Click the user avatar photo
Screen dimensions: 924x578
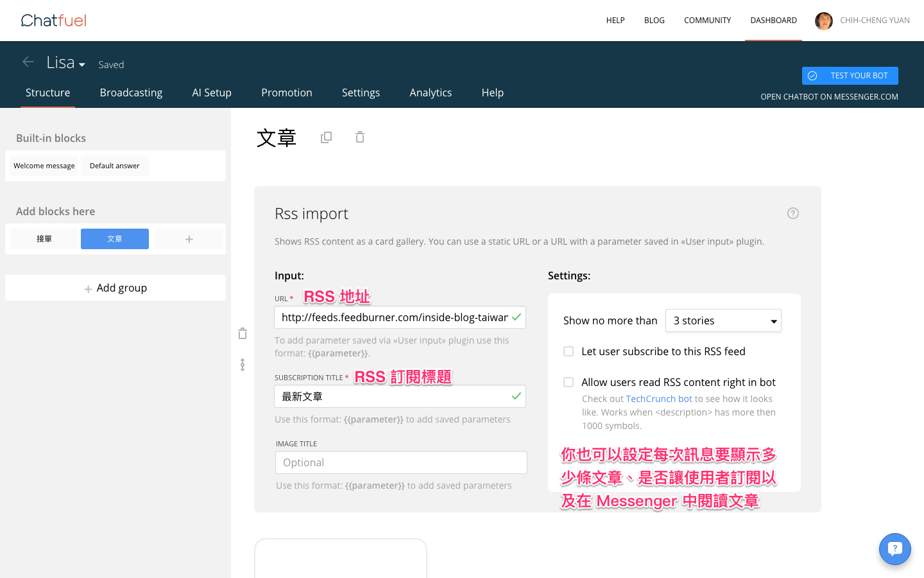824,21
